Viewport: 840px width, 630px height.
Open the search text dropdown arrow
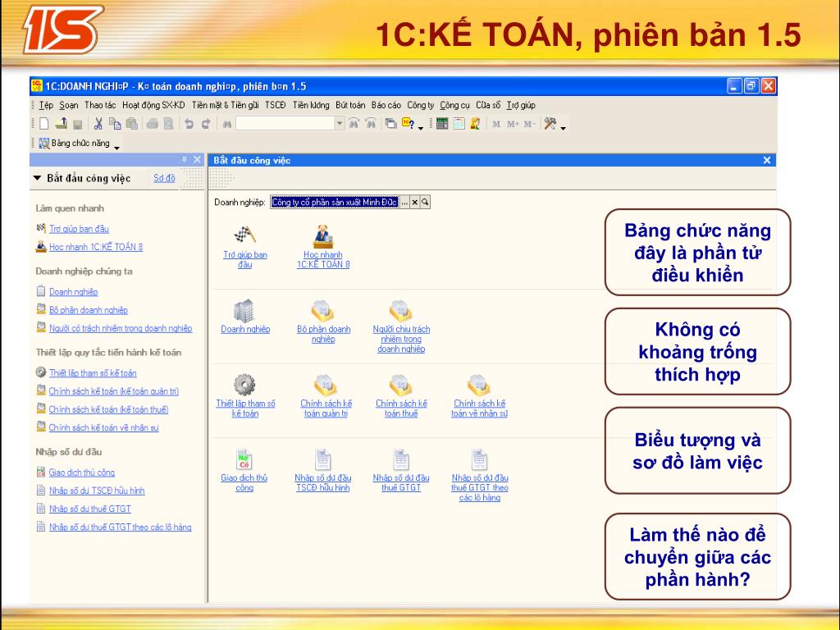[x=340, y=124]
